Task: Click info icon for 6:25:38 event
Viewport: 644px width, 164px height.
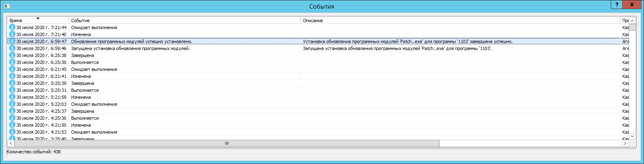Action: [x=12, y=55]
